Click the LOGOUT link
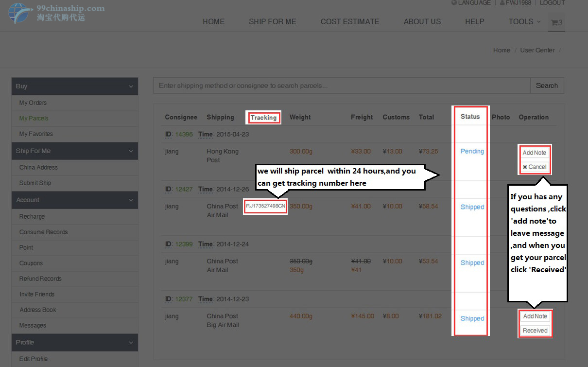 [x=552, y=3]
